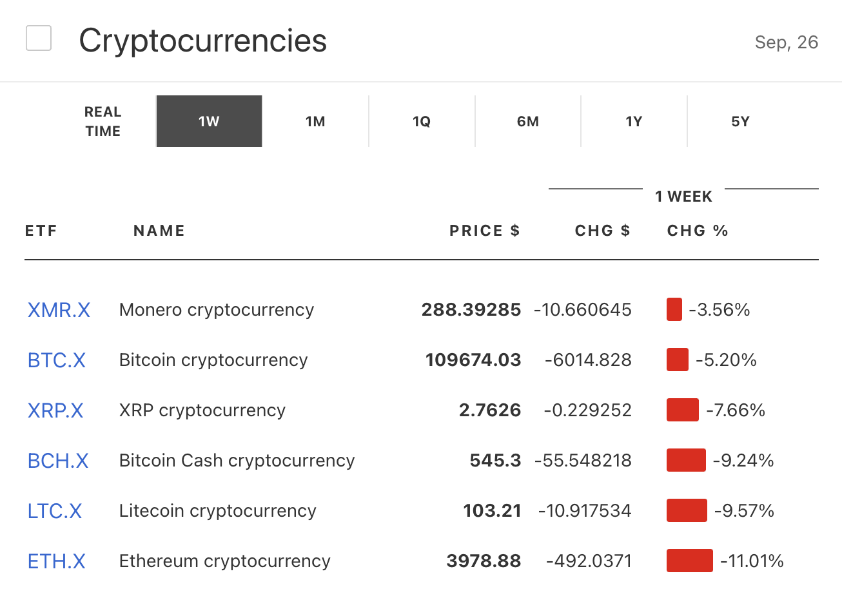Viewport: 842px width, 616px height.
Task: Sort by the PRICE $ column header
Action: coord(484,231)
